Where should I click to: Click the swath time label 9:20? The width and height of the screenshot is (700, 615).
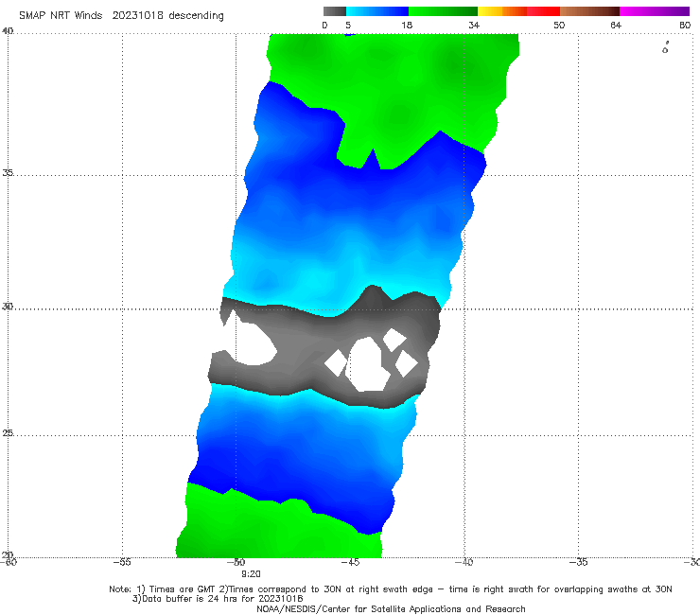tap(251, 574)
